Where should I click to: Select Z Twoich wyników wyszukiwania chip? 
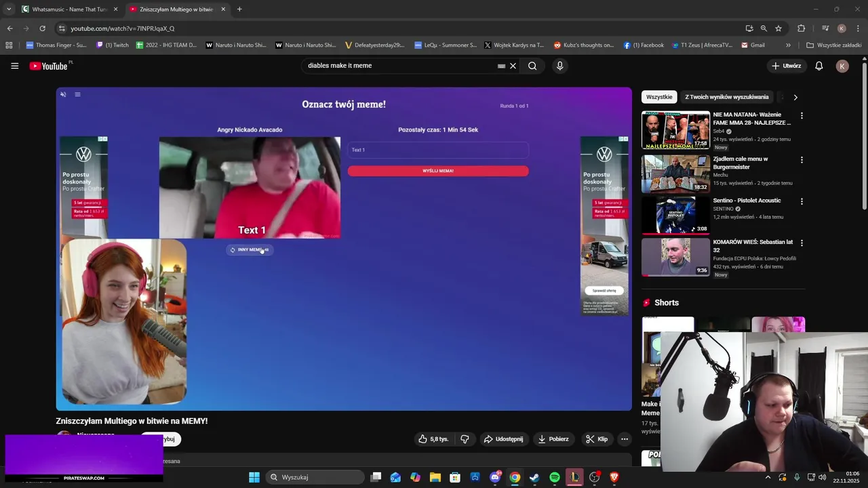click(727, 97)
